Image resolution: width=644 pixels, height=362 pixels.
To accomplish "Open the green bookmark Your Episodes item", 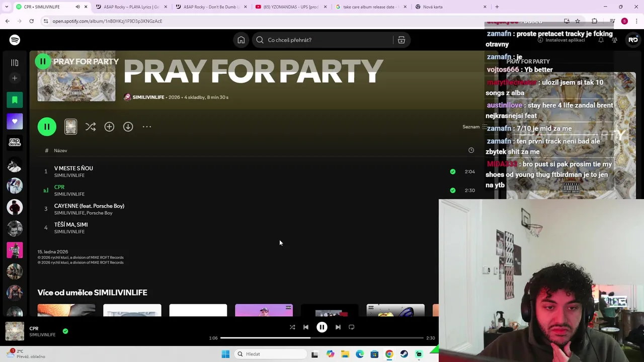I will (15, 100).
